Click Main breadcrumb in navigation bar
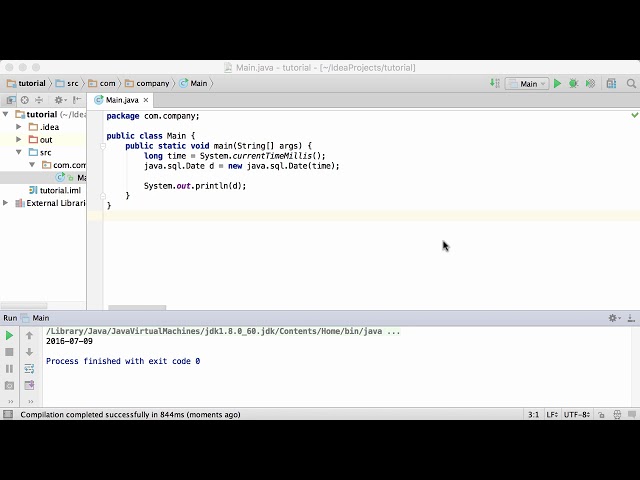 pyautogui.click(x=193, y=83)
